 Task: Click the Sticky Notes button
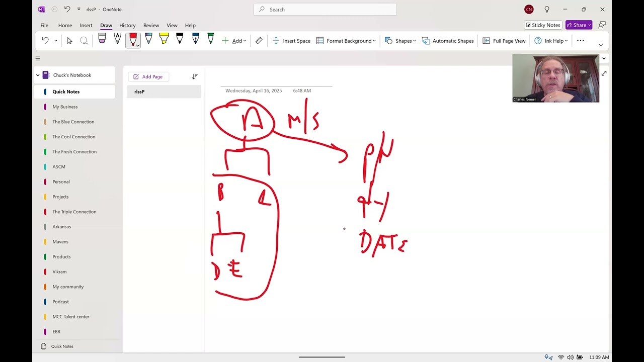coord(543,25)
